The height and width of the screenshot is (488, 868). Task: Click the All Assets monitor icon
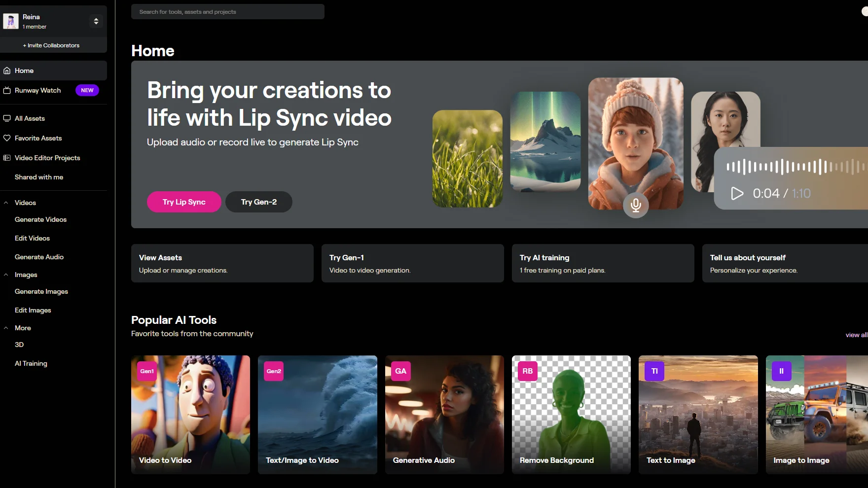tap(7, 118)
